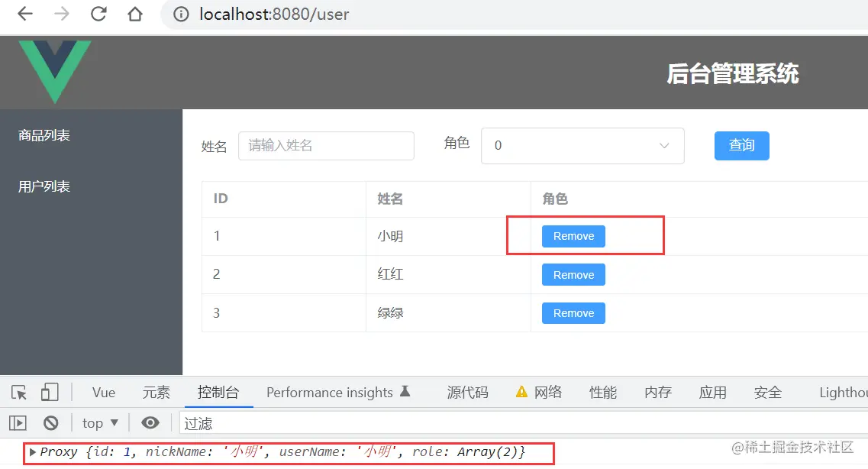View site info icon in address bar
This screenshot has height=469, width=868.
point(180,14)
